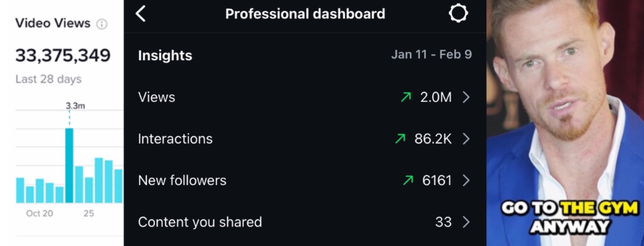
Task: Click the 2.0M views value
Action: pos(436,97)
